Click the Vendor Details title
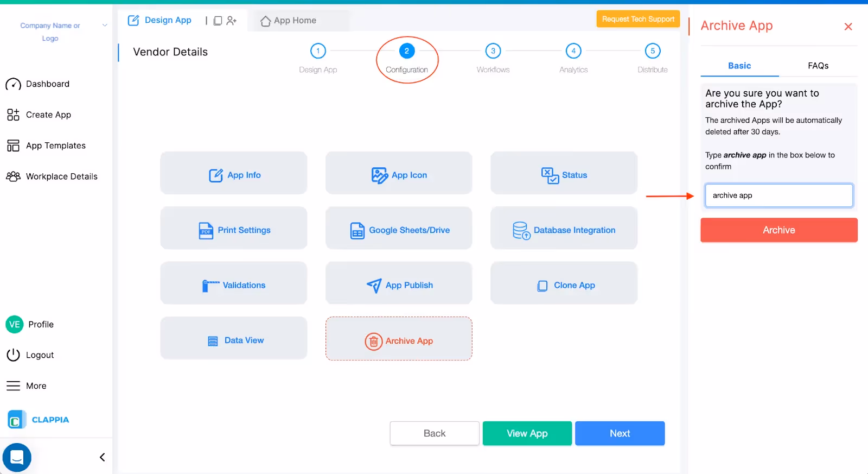Viewport: 868px width, 474px height. [170, 52]
